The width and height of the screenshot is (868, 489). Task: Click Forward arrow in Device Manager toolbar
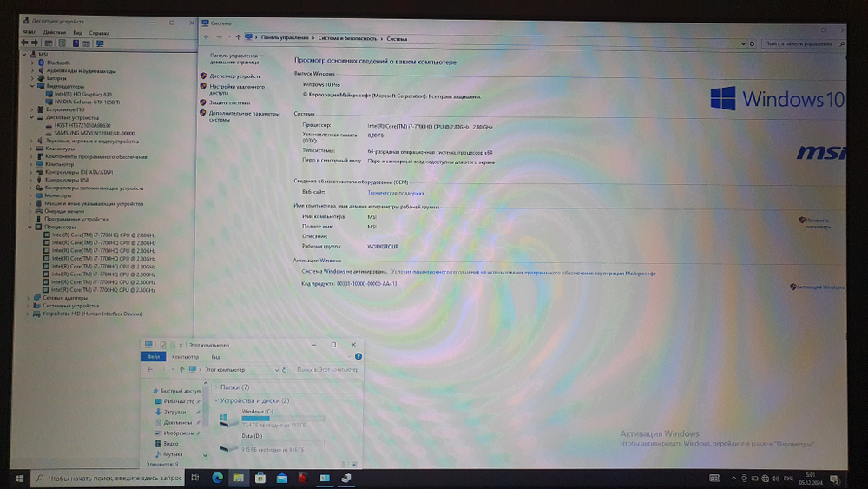pos(35,43)
